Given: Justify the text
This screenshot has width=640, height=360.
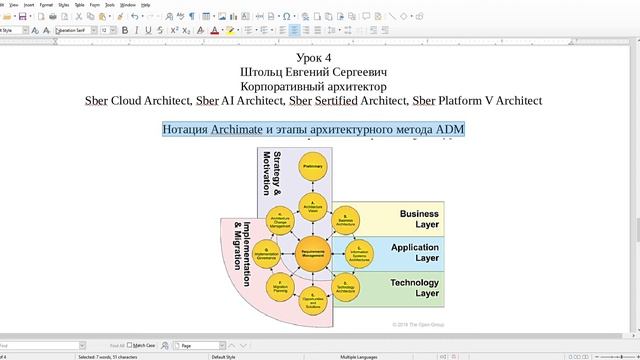Looking at the screenshot, I should click(318, 30).
